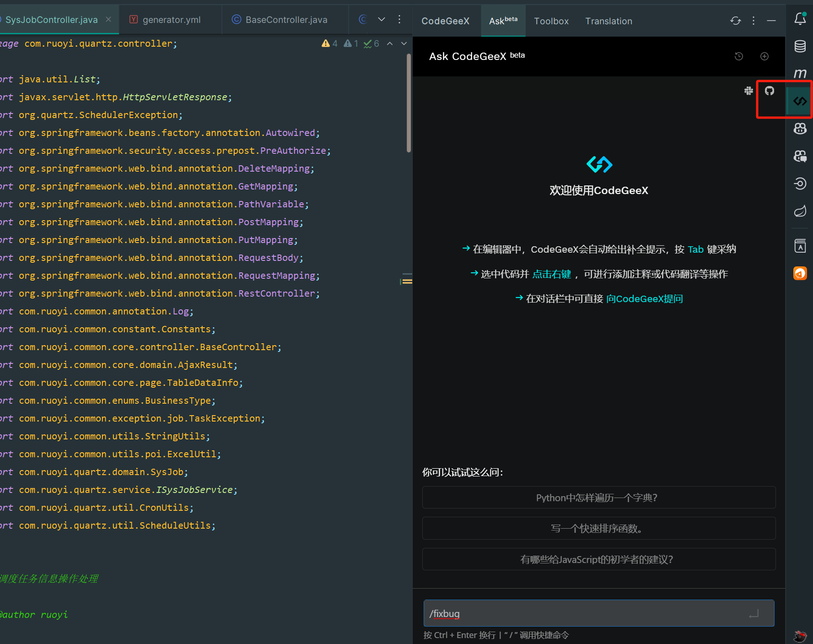Screen dimensions: 813x644
Task: Click the '点击右键' link
Action: tap(552, 274)
